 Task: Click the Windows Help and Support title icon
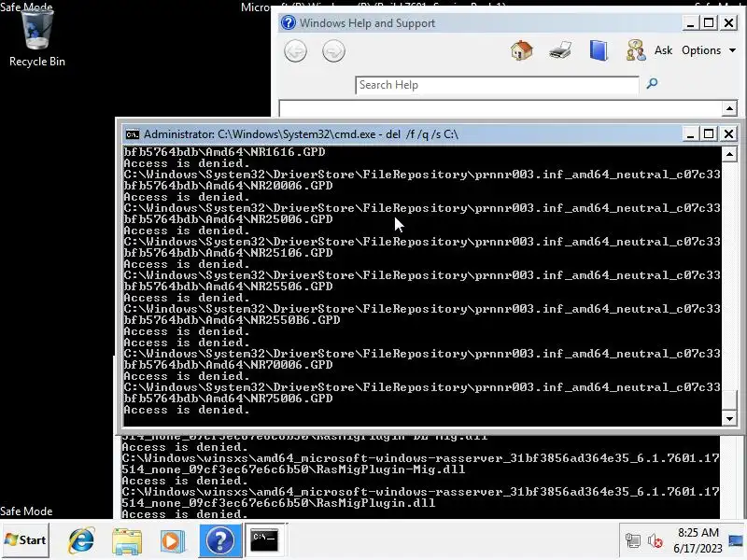288,22
